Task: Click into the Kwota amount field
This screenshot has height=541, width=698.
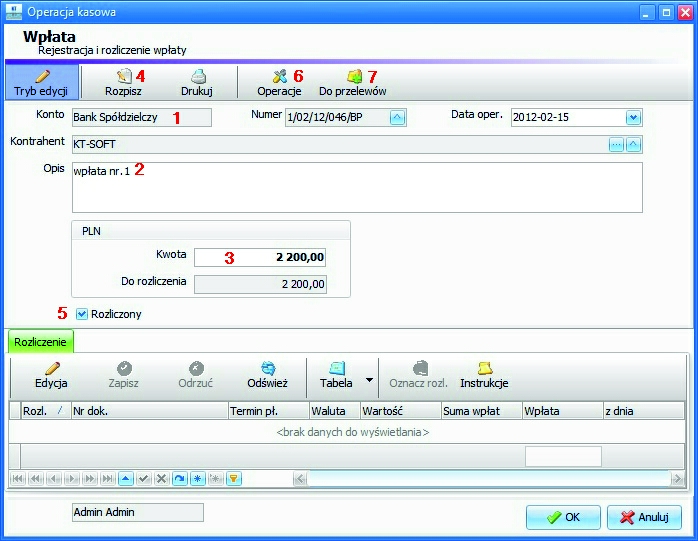Action: pos(260,257)
